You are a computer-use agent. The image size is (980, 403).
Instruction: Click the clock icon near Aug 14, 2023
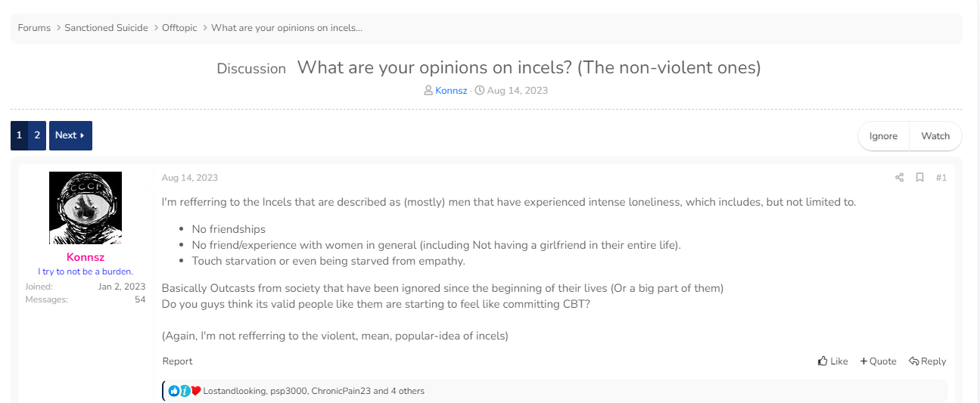coord(479,91)
